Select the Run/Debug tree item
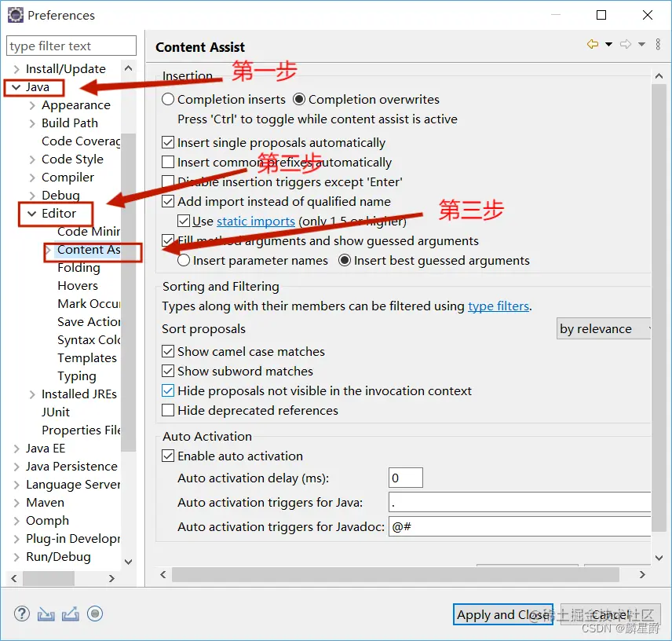 pos(58,556)
